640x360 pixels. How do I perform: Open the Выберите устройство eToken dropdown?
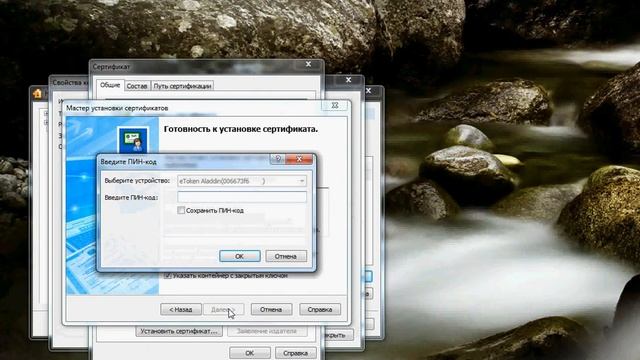coord(302,181)
